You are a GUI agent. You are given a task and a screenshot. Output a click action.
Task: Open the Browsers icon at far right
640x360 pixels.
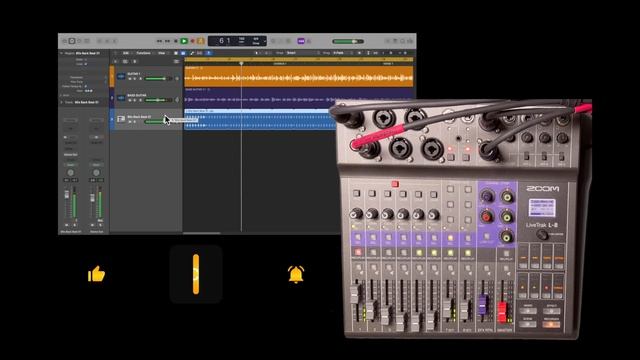tap(410, 41)
